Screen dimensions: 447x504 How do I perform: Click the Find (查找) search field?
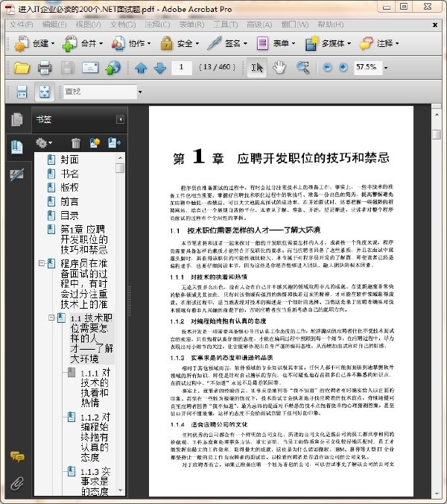point(100,92)
